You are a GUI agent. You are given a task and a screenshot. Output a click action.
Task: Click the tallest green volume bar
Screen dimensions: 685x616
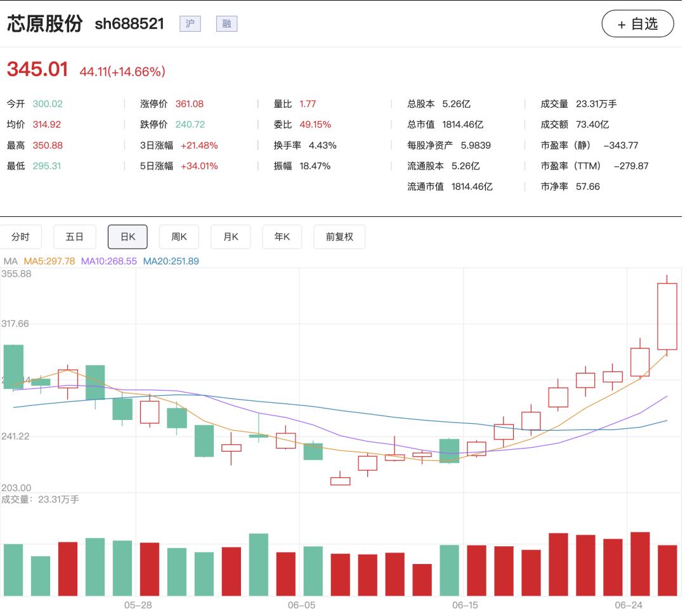[x=259, y=565]
